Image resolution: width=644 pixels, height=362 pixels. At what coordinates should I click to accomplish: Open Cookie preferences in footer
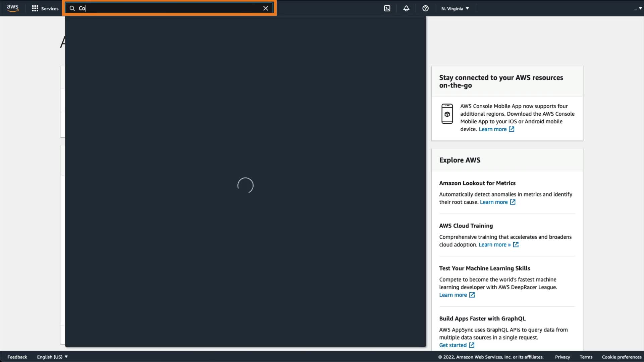pos(622,357)
